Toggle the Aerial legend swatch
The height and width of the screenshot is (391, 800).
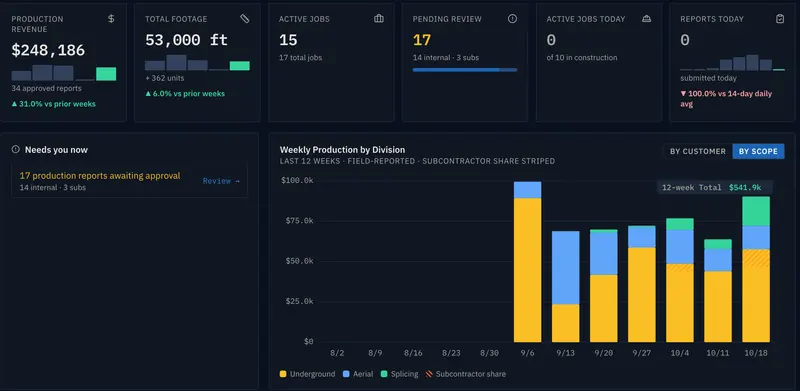[x=346, y=374]
